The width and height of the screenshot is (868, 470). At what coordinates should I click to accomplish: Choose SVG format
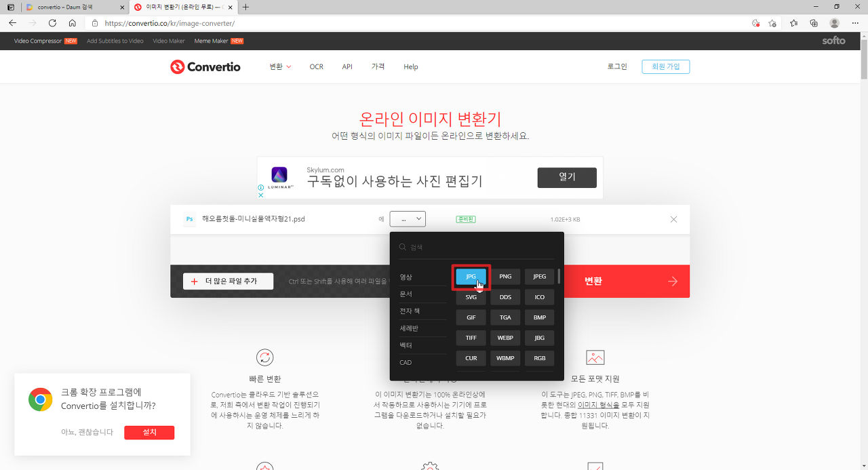click(471, 297)
